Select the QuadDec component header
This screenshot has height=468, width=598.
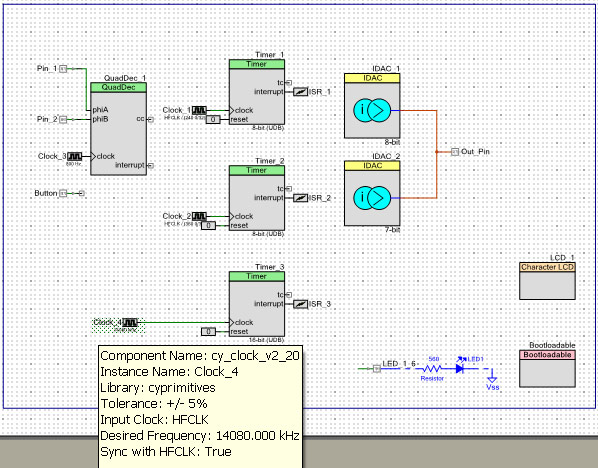click(118, 87)
